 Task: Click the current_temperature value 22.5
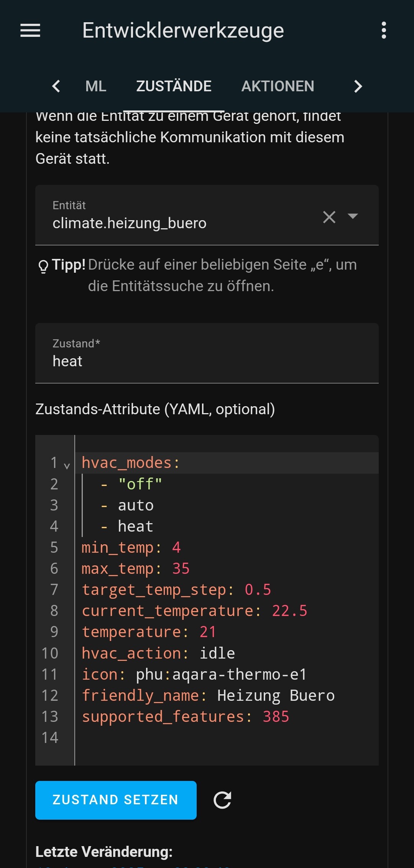click(289, 611)
